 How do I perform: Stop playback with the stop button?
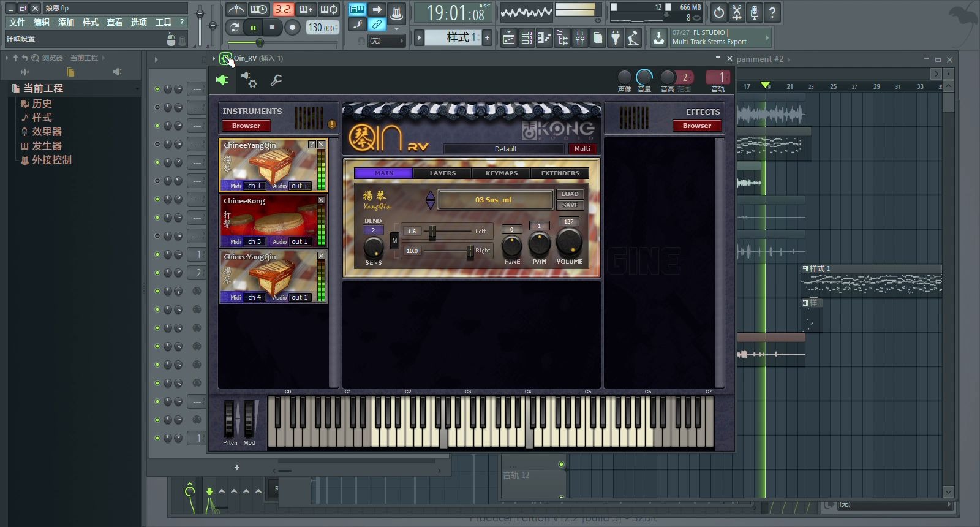click(272, 27)
